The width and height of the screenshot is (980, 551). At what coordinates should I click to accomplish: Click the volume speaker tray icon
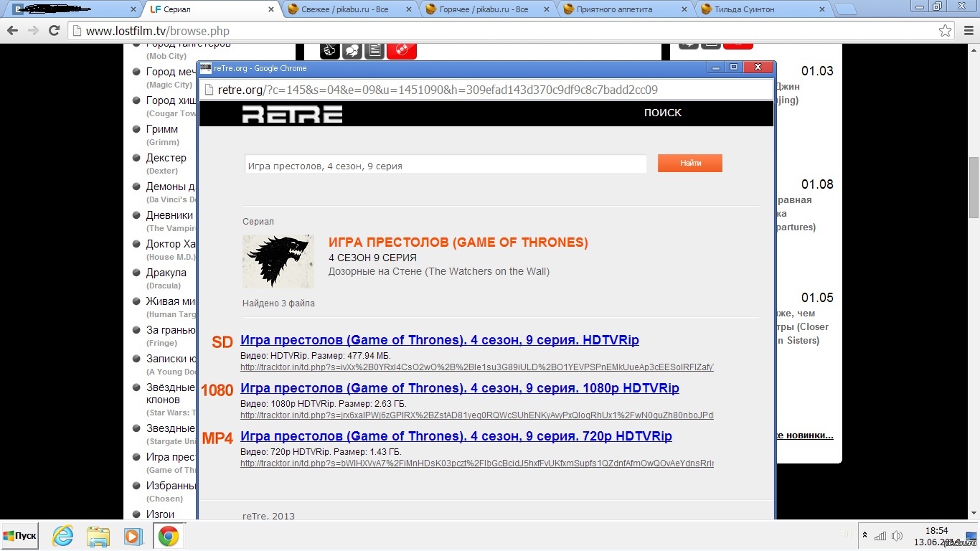[898, 535]
